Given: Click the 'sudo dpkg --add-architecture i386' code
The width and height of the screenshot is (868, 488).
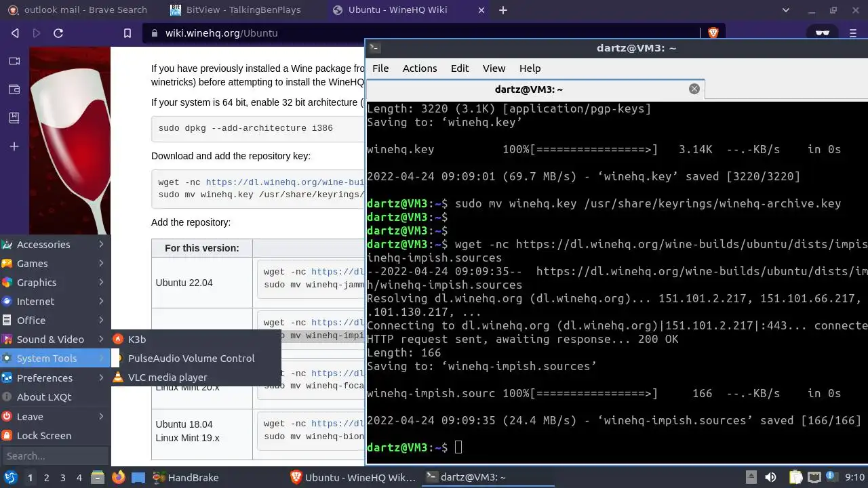Looking at the screenshot, I should [x=245, y=128].
